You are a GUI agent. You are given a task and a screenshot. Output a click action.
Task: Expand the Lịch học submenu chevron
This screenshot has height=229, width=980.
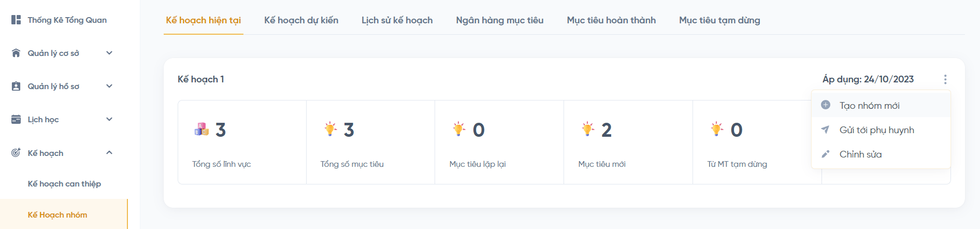pos(109,119)
